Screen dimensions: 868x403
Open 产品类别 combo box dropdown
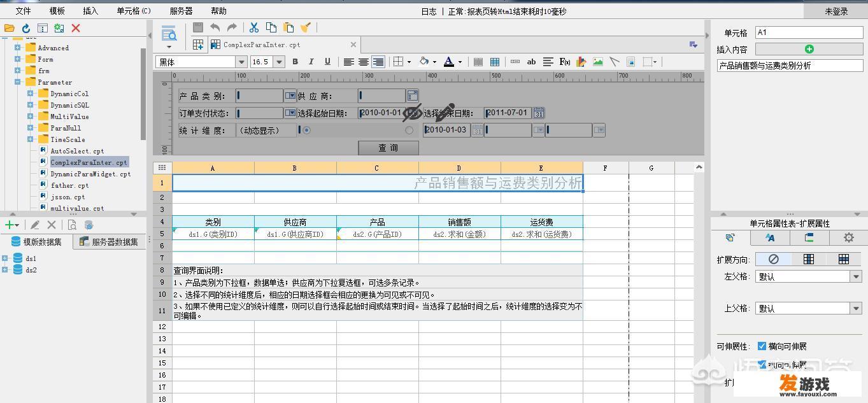pyautogui.click(x=290, y=95)
